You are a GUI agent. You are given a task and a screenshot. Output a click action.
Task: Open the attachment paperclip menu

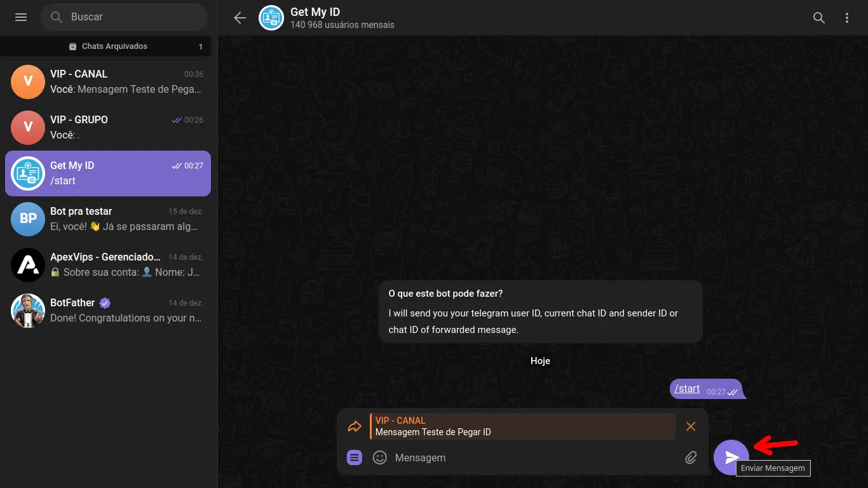coord(691,457)
